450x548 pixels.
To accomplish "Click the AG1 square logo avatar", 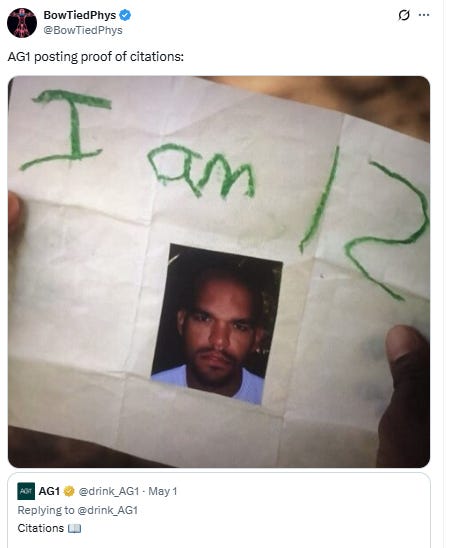I will (x=26, y=491).
